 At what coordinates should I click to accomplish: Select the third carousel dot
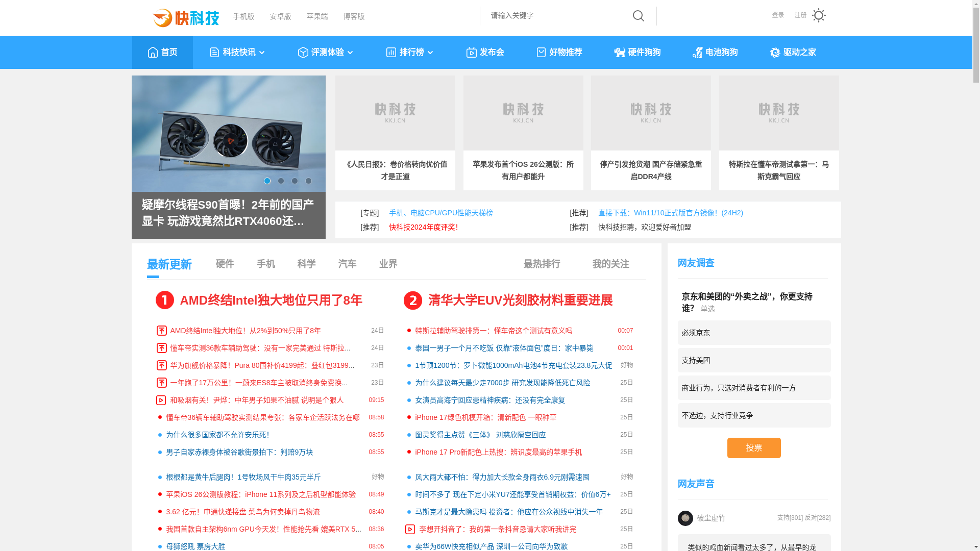click(295, 181)
